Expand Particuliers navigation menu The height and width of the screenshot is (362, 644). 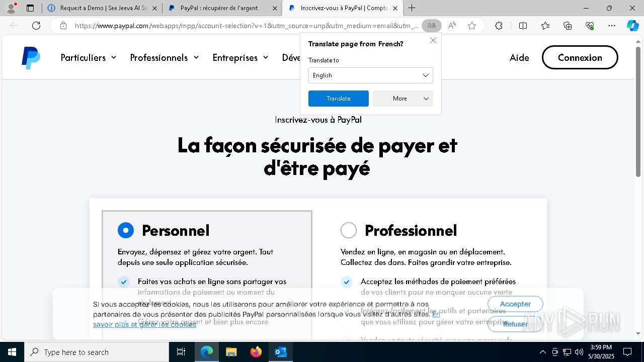89,57
